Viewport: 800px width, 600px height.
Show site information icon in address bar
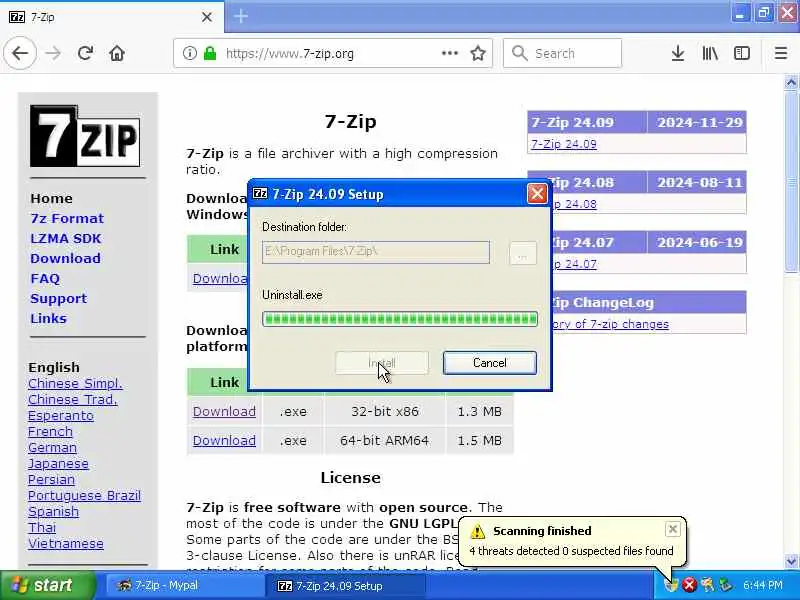(x=189, y=53)
